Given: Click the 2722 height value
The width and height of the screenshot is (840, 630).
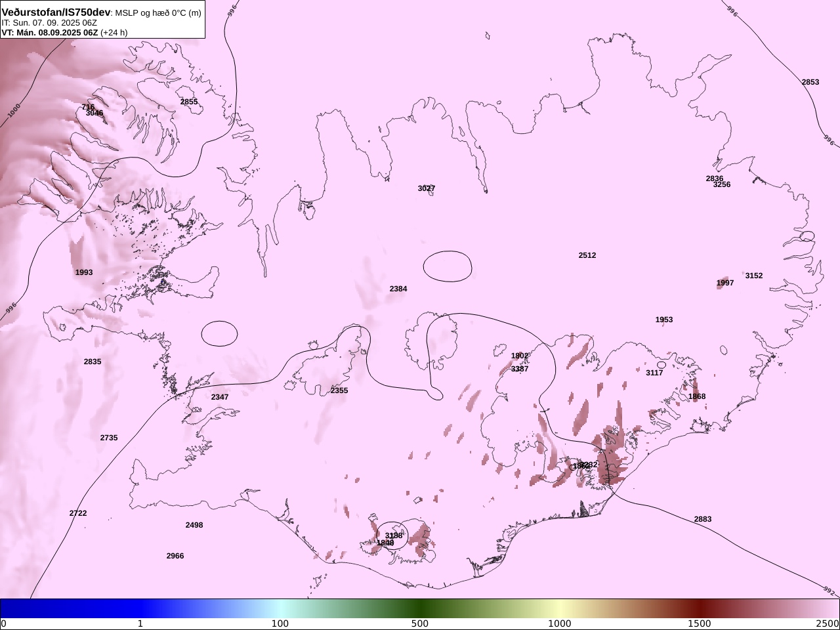Looking at the screenshot, I should (x=78, y=513).
